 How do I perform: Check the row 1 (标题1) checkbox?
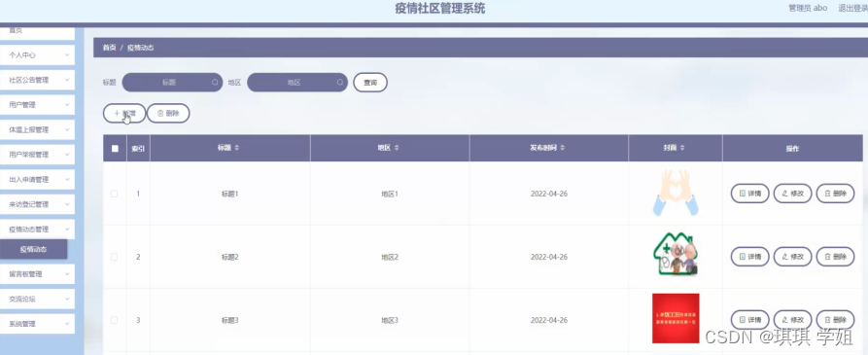[114, 194]
